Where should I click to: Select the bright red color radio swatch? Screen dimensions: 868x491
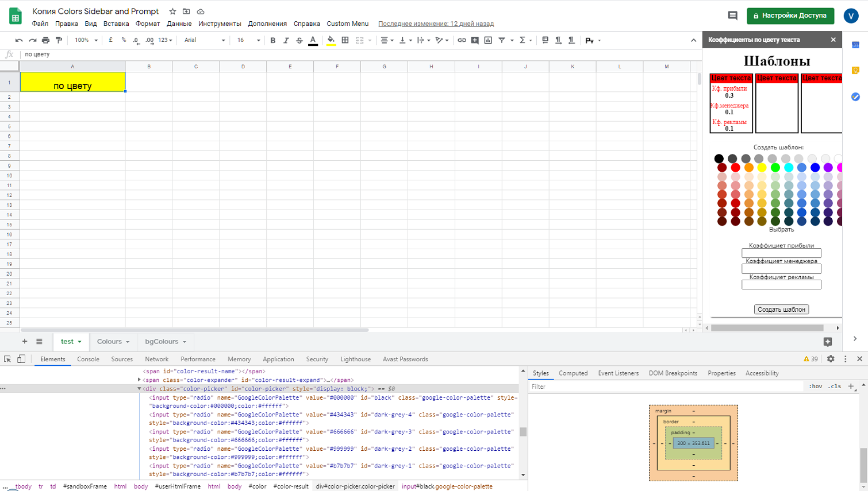tap(735, 168)
